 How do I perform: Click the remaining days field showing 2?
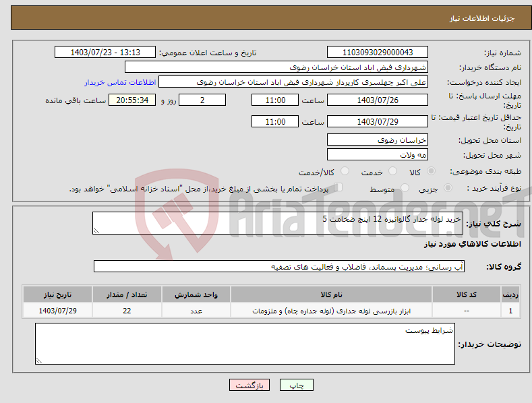coord(202,100)
